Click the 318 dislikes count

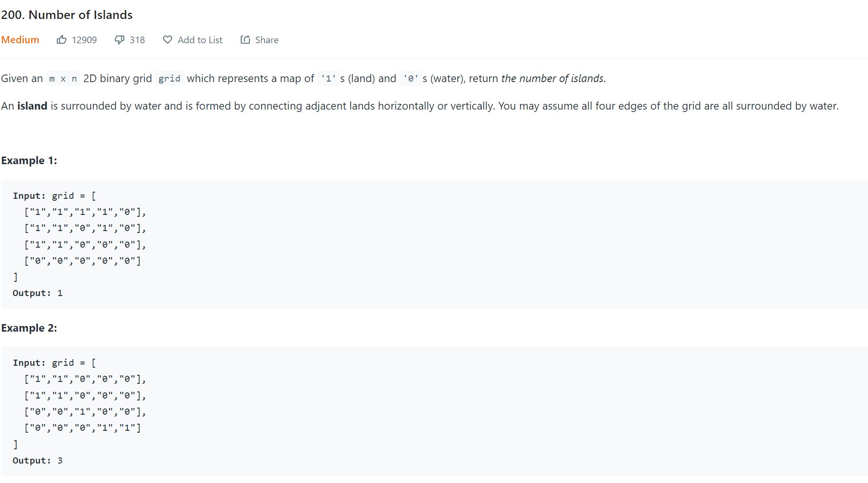tap(137, 40)
